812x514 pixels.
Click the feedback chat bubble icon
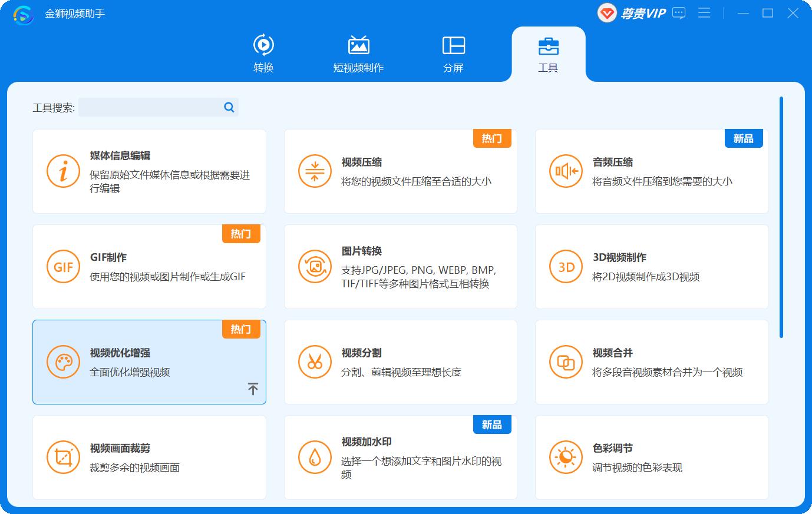pos(678,12)
